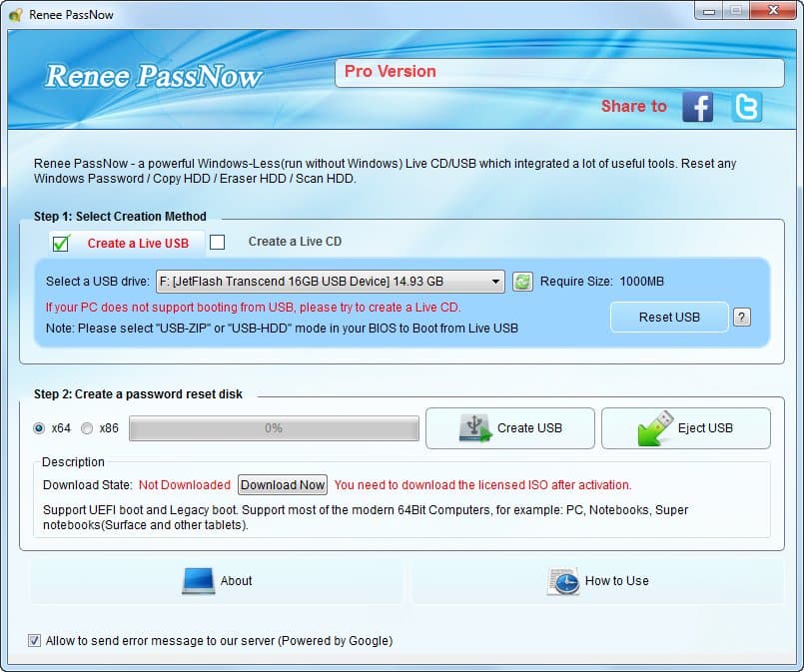Share to Facebook icon
The image size is (804, 672).
[697, 107]
